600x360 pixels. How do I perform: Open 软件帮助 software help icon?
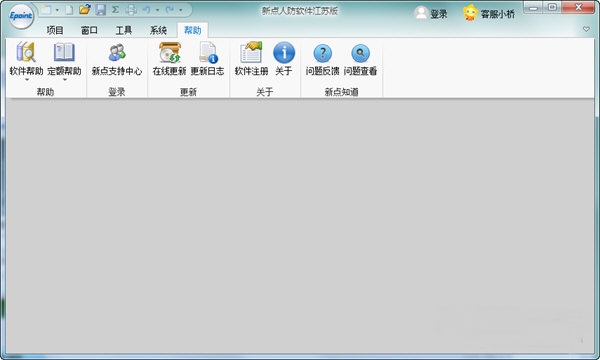point(26,59)
